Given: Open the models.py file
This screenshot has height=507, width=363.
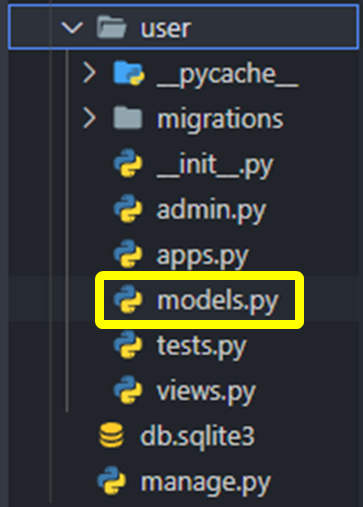Looking at the screenshot, I should click(x=218, y=302).
